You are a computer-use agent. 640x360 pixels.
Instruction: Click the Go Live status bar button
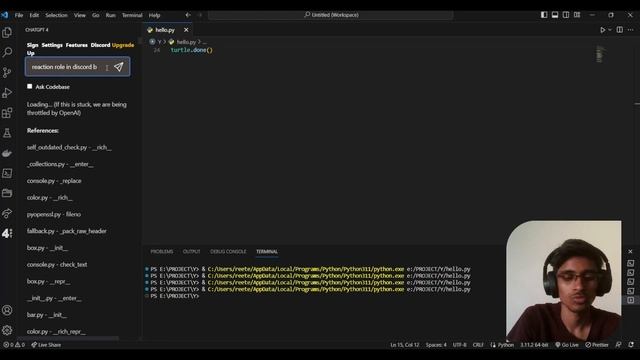(x=567, y=345)
